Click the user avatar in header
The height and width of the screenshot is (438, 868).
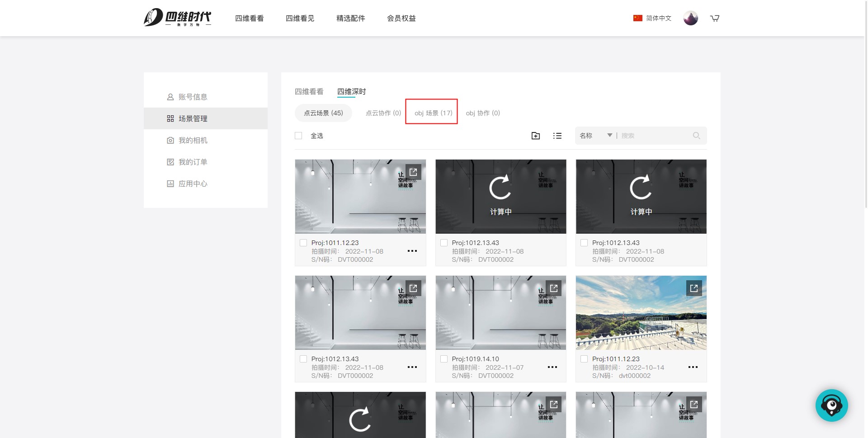coord(690,18)
